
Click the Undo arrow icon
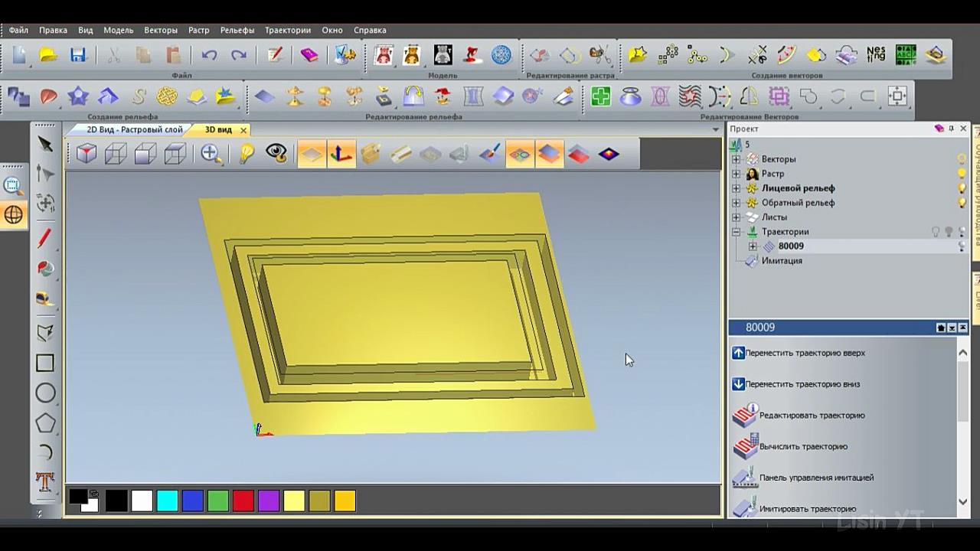click(x=209, y=55)
